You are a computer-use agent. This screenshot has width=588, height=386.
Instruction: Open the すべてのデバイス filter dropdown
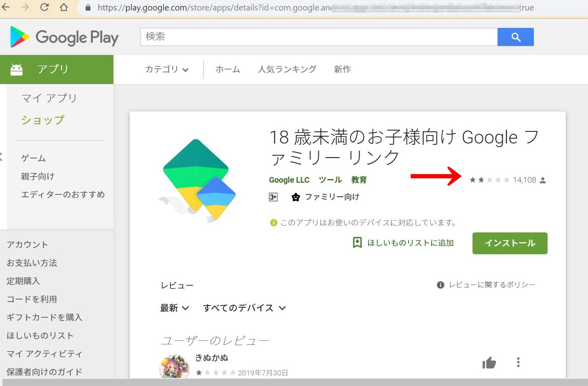tap(245, 308)
